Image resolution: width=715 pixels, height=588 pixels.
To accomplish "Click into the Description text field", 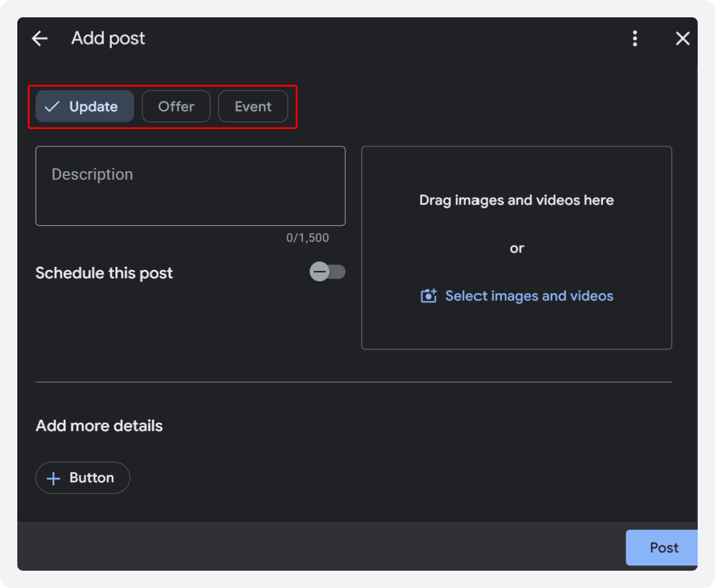I will click(190, 186).
